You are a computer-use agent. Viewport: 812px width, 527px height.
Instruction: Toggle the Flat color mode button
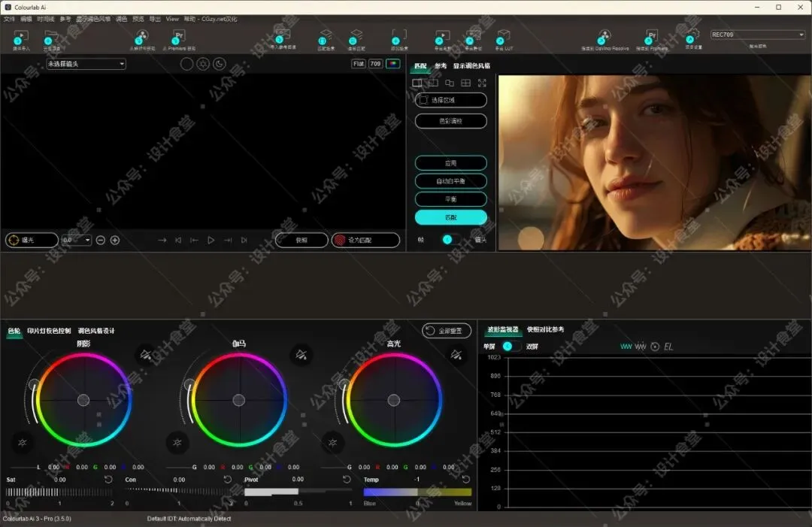(359, 64)
